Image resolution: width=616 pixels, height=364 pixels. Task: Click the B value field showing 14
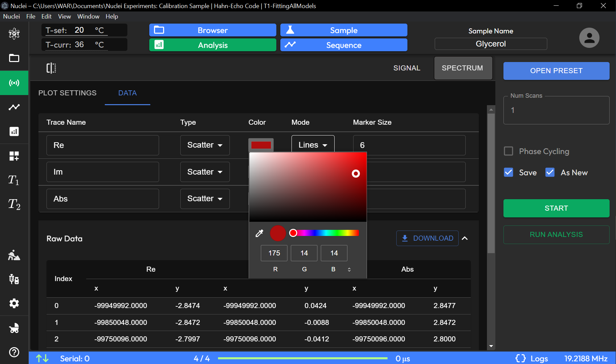tap(334, 253)
